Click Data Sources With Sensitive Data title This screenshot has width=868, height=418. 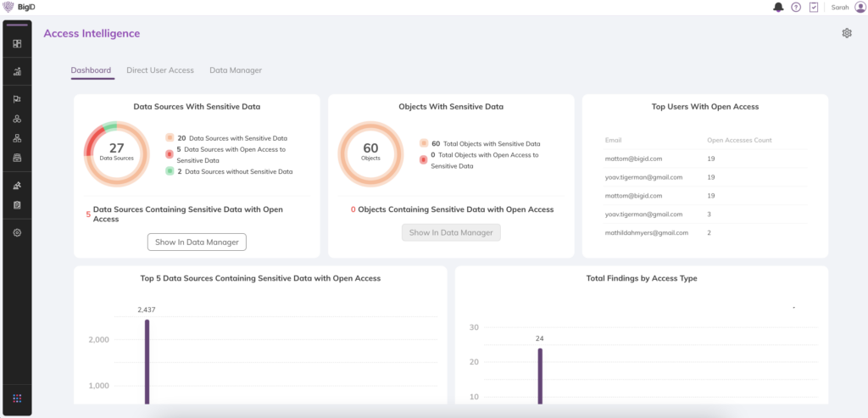[197, 107]
